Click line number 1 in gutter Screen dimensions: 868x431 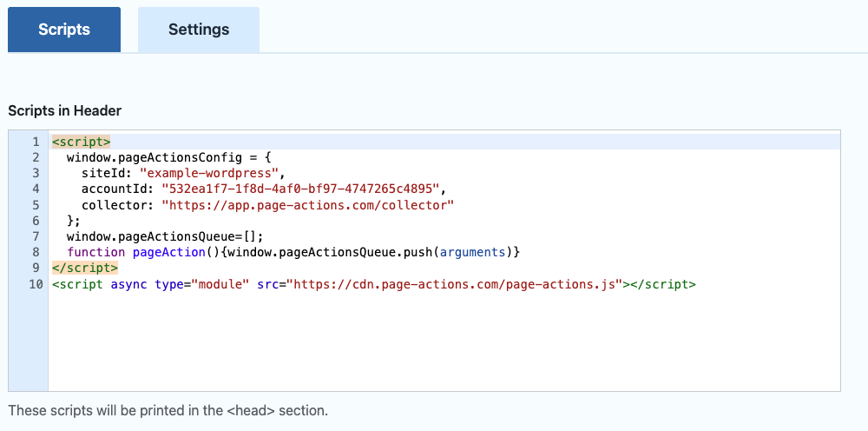[36, 142]
